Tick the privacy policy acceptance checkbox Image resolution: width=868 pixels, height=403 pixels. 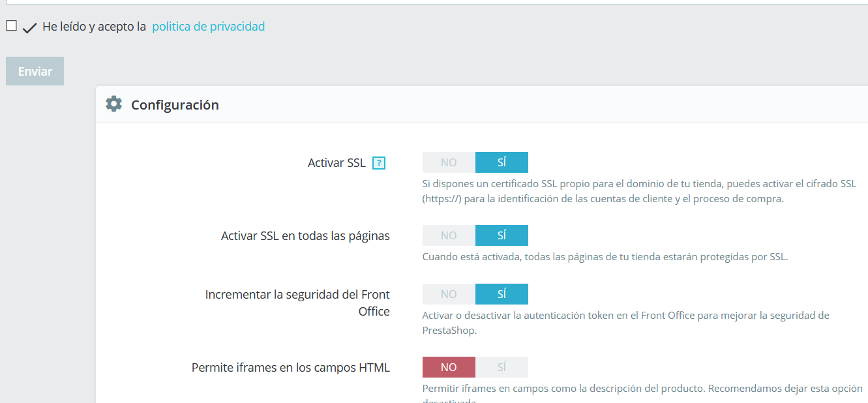point(11,26)
